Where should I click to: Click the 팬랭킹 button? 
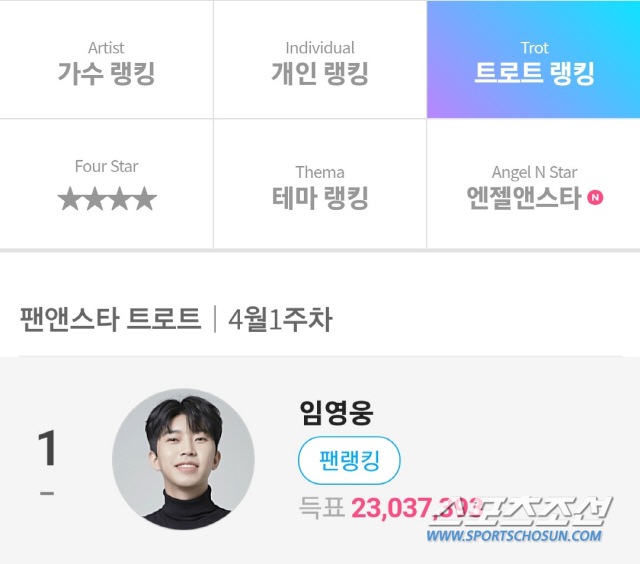tap(349, 460)
